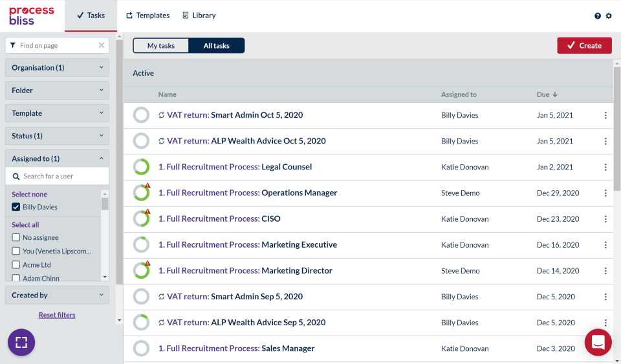Click overdue progress ring of CISO task
Image resolution: width=621 pixels, height=364 pixels.
[141, 219]
